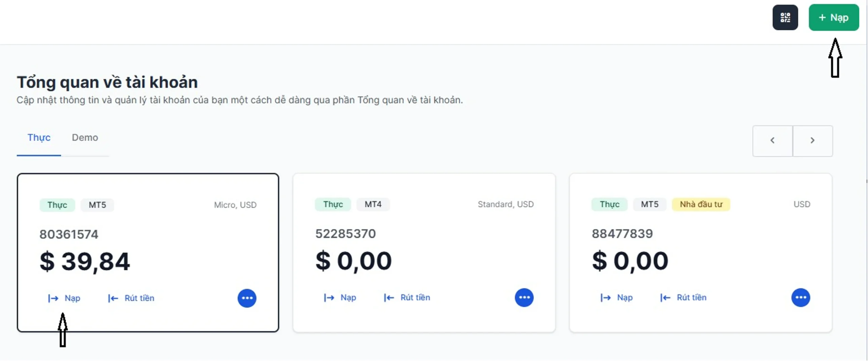
Task: Click the MT4 platform badge
Action: click(x=373, y=204)
